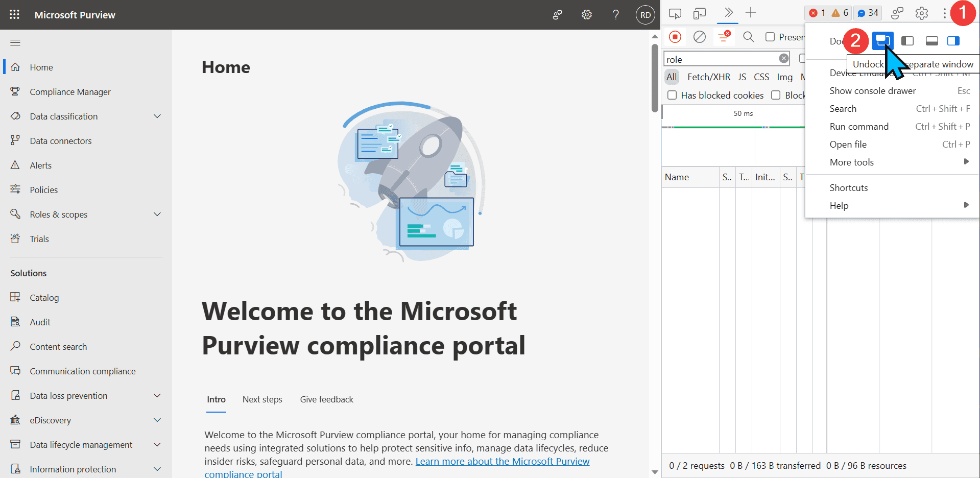The width and height of the screenshot is (980, 478).
Task: Open the Learn more about Microsoft Purview link
Action: pyautogui.click(x=502, y=462)
